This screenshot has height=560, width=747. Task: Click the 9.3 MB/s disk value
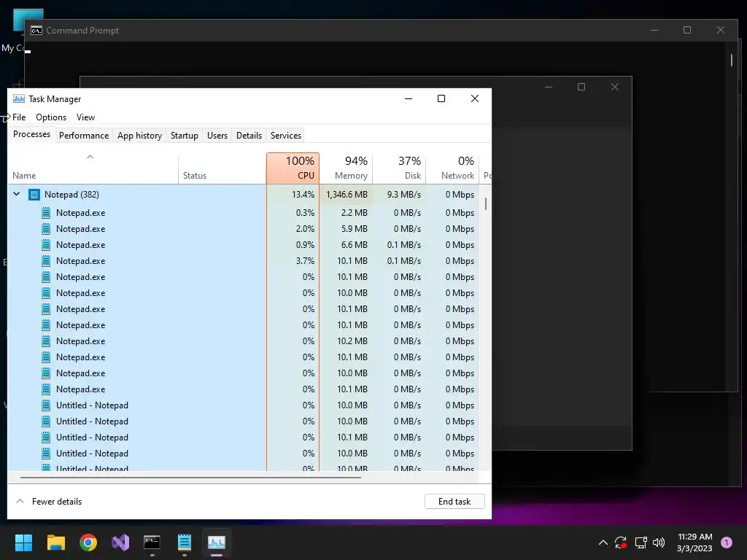coord(404,195)
